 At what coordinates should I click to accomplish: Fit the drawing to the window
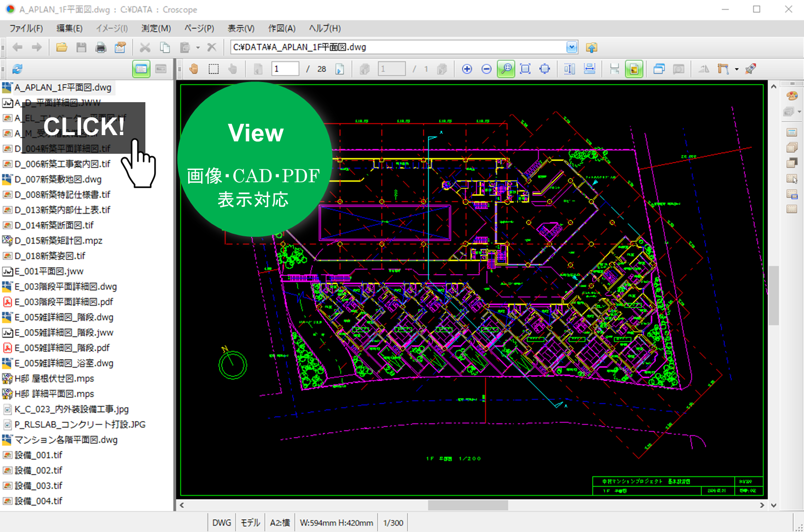(x=525, y=69)
